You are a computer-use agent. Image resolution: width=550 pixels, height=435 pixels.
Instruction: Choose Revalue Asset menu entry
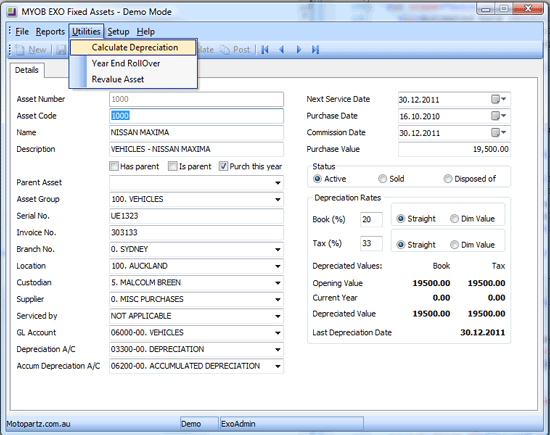[133, 79]
